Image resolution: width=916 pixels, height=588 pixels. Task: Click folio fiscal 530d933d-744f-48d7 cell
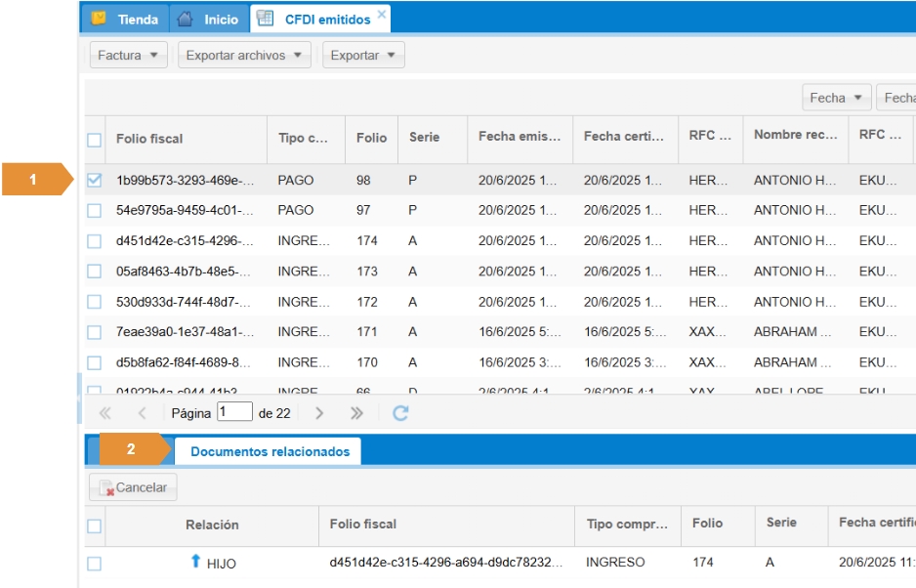pyautogui.click(x=186, y=302)
